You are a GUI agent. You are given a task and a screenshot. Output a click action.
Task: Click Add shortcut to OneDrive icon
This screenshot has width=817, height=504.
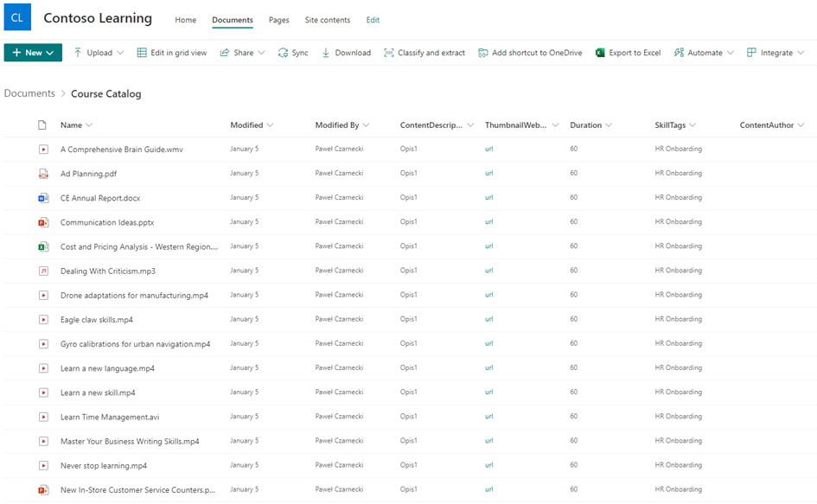pos(483,53)
